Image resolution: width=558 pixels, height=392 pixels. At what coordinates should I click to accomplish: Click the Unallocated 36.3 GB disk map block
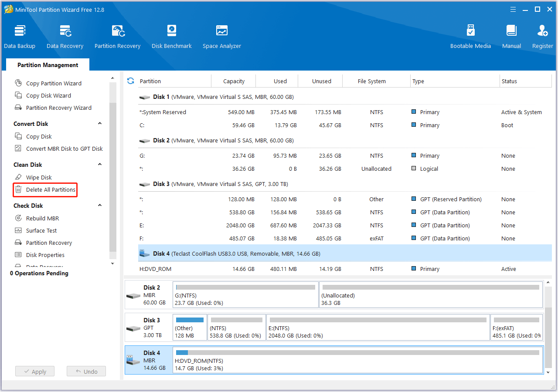tap(431, 295)
